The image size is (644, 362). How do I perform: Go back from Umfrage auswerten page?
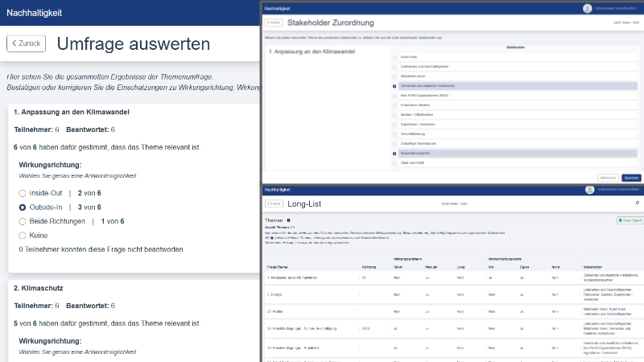coord(26,43)
